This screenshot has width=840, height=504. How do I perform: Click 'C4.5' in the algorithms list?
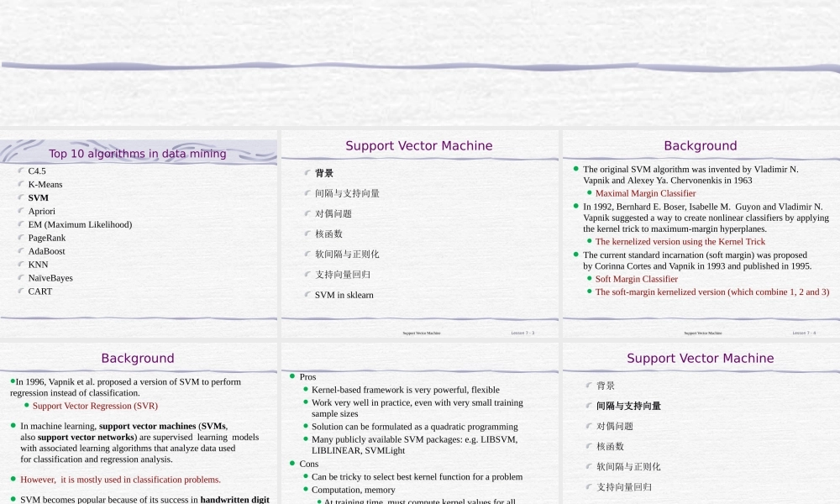coord(37,171)
